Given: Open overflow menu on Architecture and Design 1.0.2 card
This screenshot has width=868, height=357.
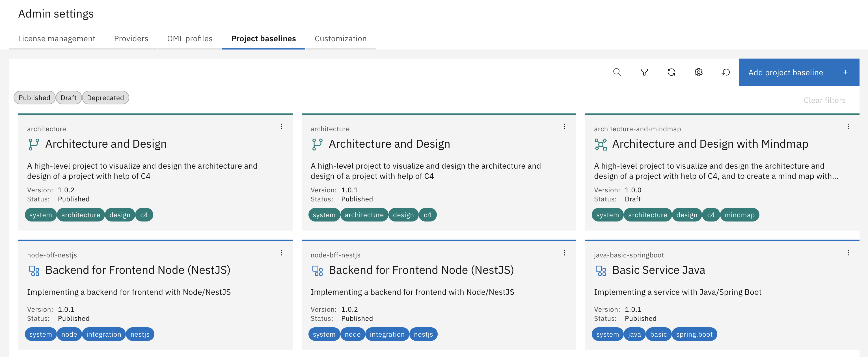Looking at the screenshot, I should pyautogui.click(x=281, y=126).
